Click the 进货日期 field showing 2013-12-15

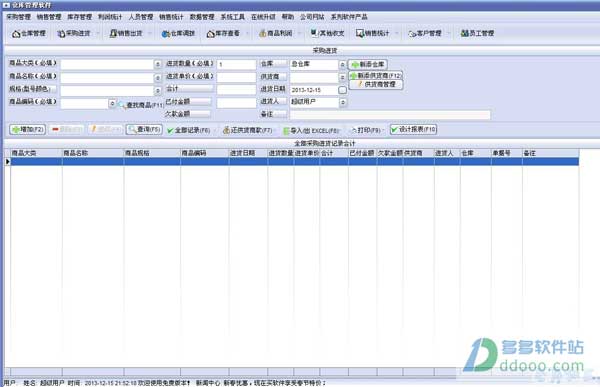(314, 90)
